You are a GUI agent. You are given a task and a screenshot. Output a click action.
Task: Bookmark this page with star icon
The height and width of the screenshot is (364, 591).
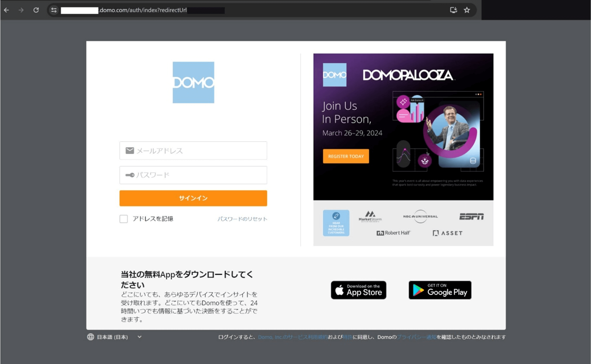(x=467, y=10)
